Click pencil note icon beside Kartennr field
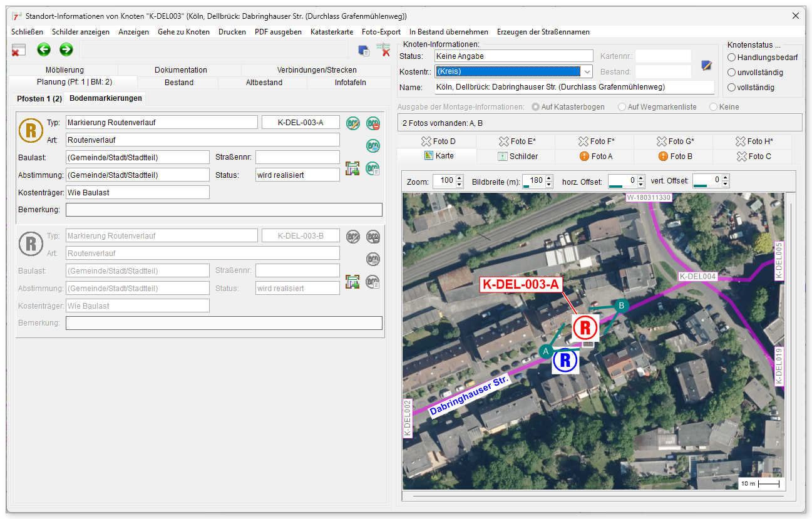 [706, 64]
